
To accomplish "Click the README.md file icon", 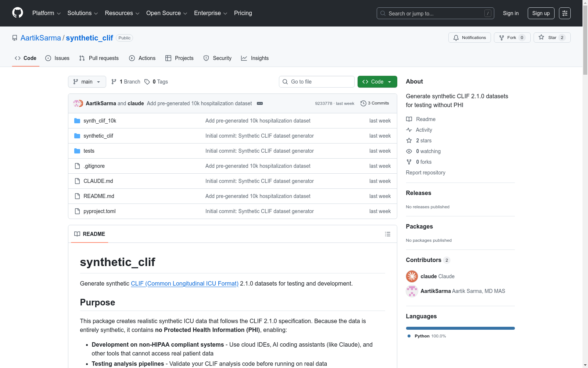I will coord(77,196).
